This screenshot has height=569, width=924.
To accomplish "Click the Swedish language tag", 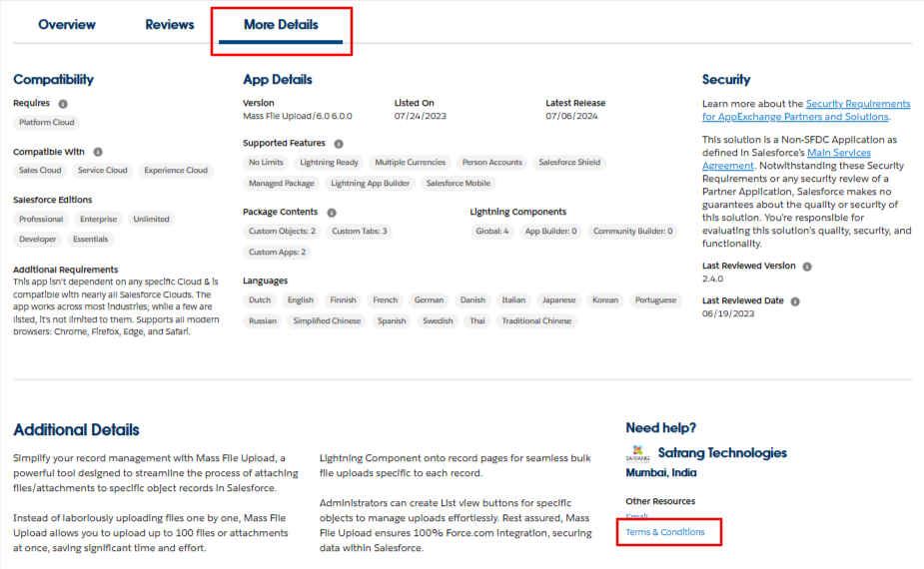I will (438, 321).
